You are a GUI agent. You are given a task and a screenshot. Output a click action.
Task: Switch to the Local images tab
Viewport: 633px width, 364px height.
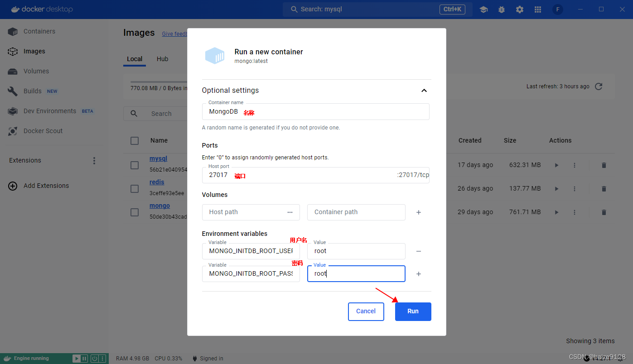pyautogui.click(x=135, y=59)
